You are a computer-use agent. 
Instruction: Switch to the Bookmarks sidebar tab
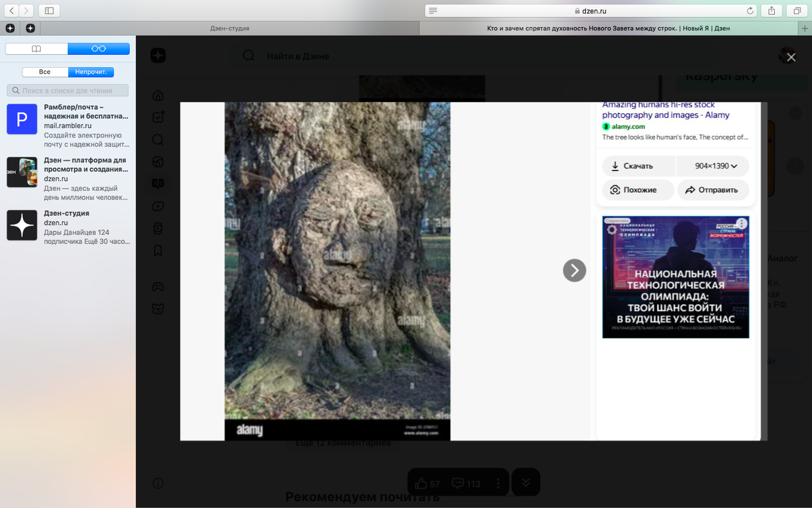pos(37,49)
